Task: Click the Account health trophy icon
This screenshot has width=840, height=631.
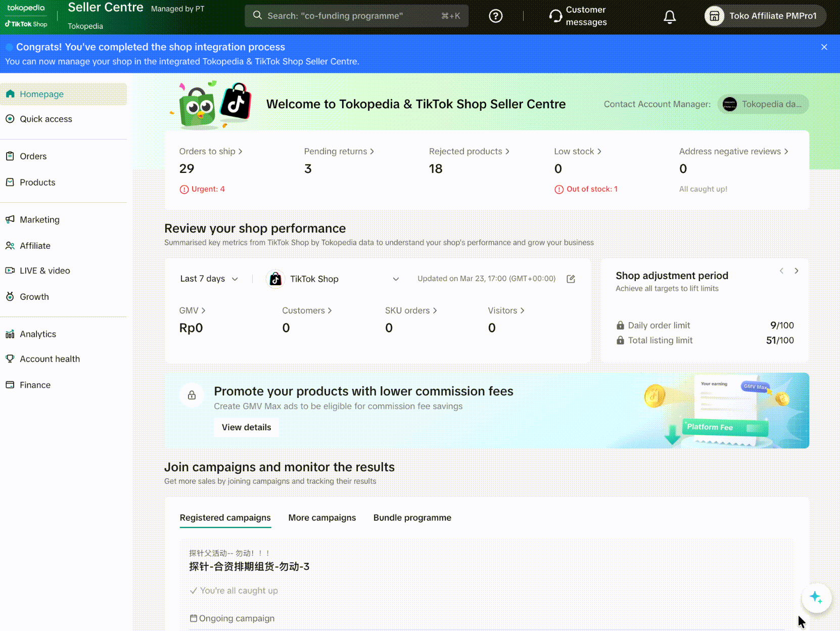Action: (x=10, y=359)
